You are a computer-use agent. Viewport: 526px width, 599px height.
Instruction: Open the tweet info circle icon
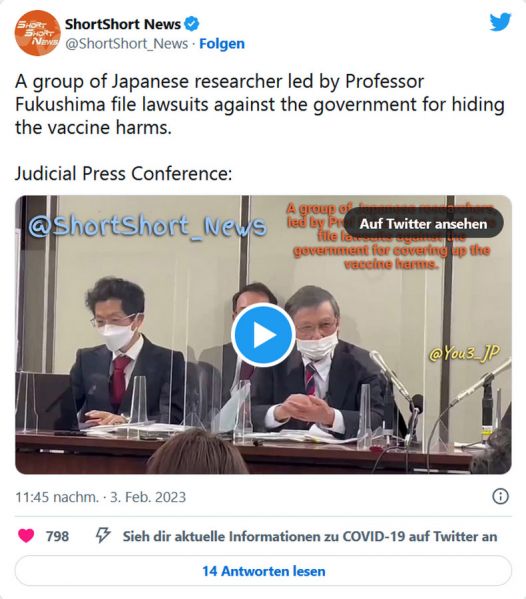pos(500,497)
